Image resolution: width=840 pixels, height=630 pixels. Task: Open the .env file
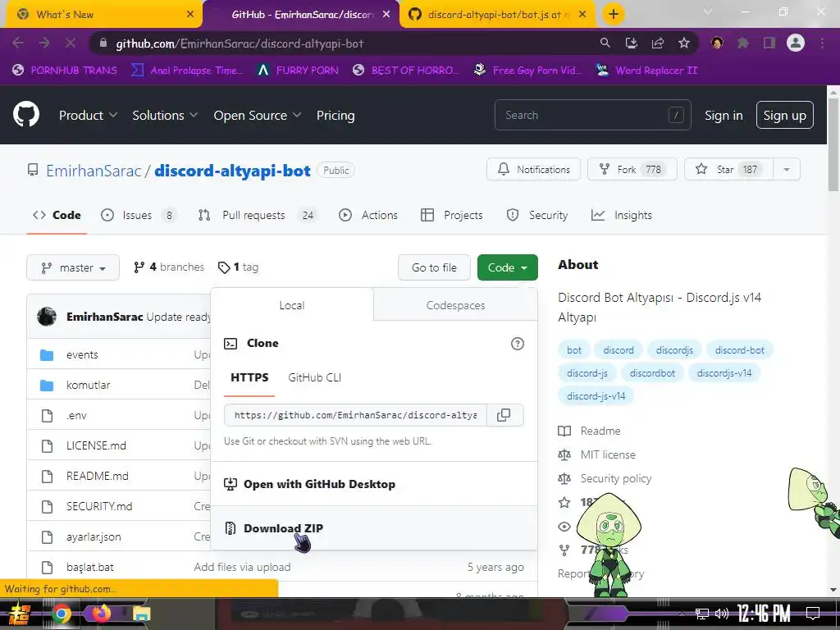pos(76,415)
